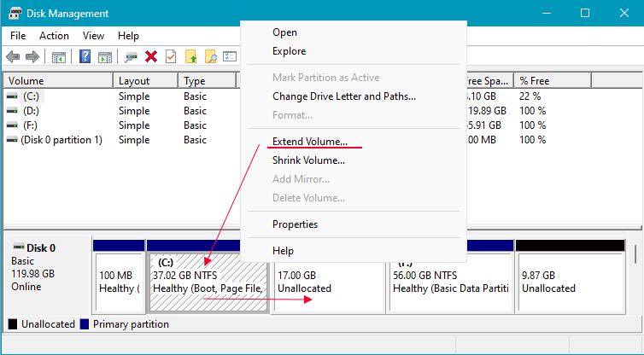This screenshot has height=355, width=644.
Task: Click the folder with magnifier toolbar icon
Action: coord(210,56)
